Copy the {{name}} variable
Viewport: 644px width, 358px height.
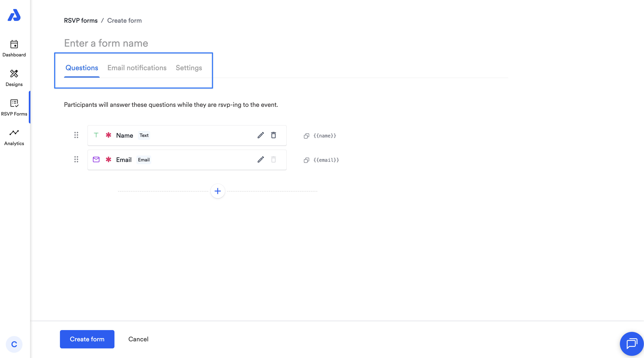pyautogui.click(x=306, y=136)
